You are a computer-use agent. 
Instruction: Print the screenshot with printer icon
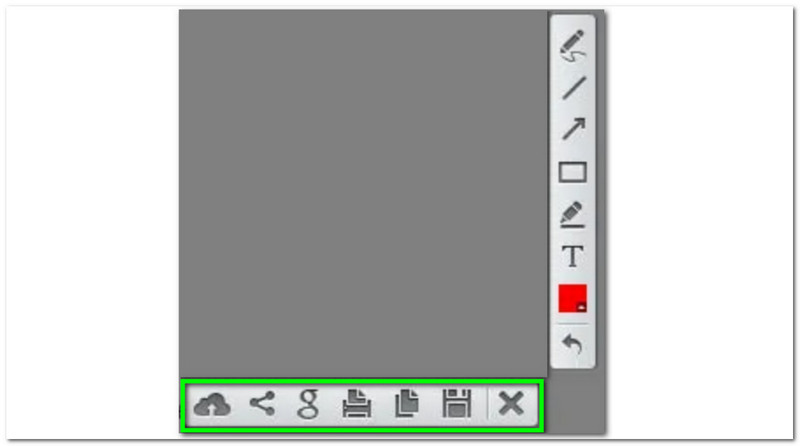pyautogui.click(x=356, y=404)
